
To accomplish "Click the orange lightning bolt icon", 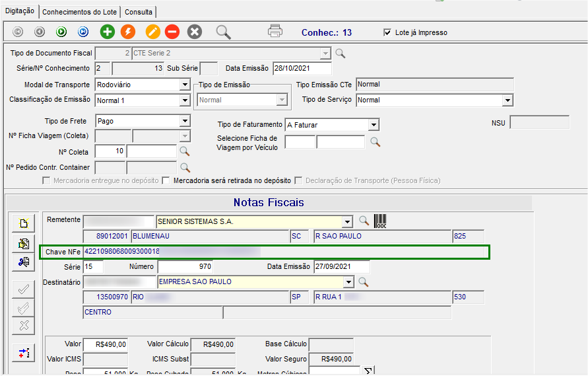I will [128, 31].
